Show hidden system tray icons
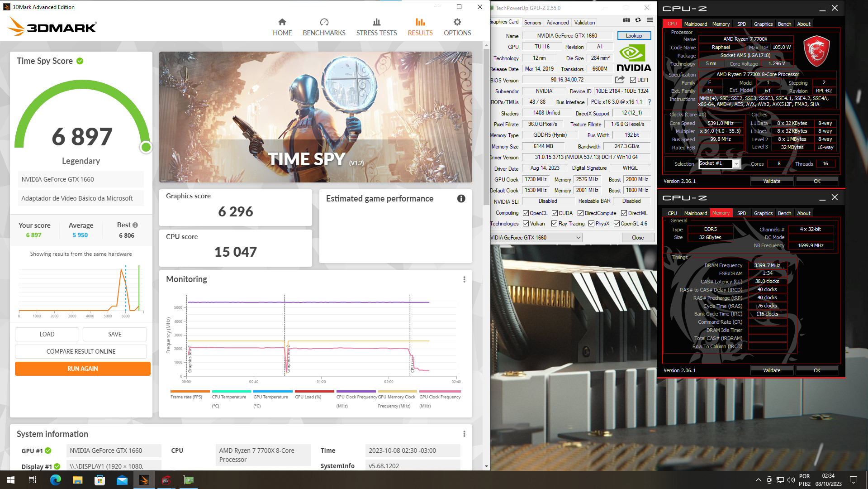868x489 pixels. tap(758, 480)
